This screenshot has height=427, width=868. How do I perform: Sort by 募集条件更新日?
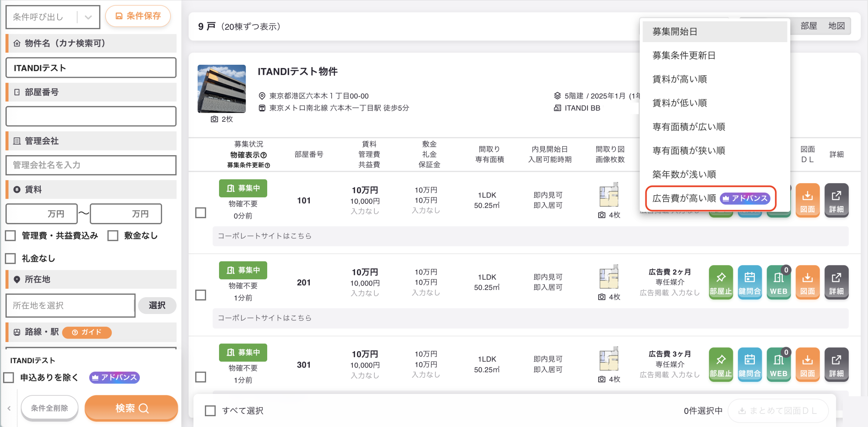point(714,55)
